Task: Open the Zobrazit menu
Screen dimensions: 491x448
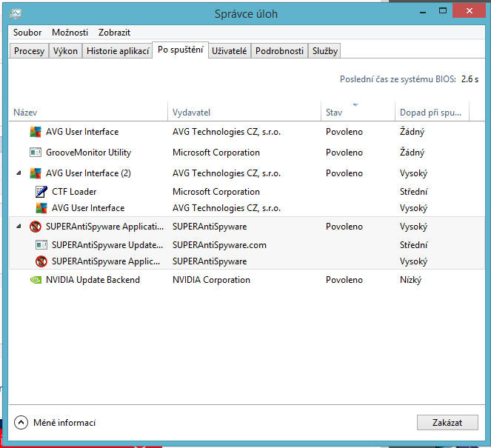Action: click(x=114, y=33)
